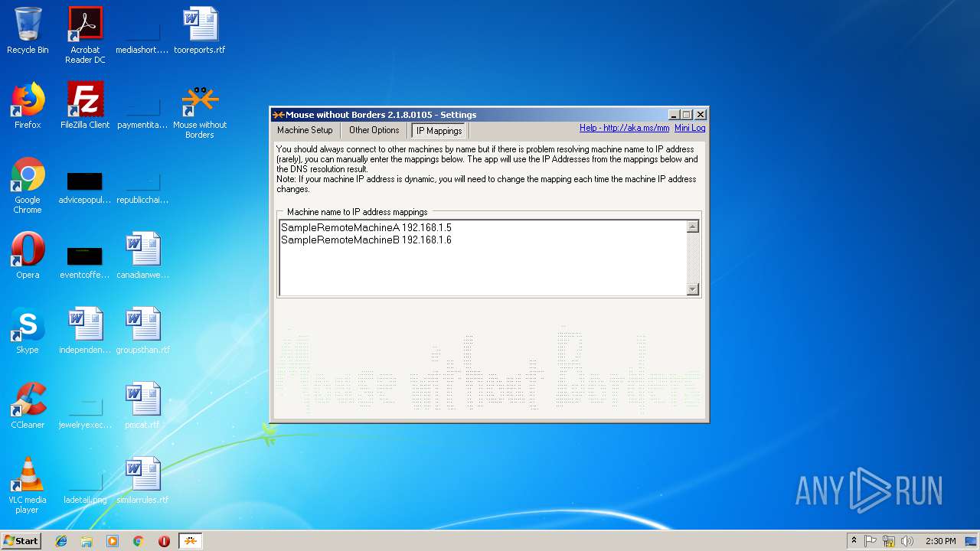Screen dimensions: 980x551
Task: Open Mouse without Borders desktop shortcut
Action: tap(200, 111)
